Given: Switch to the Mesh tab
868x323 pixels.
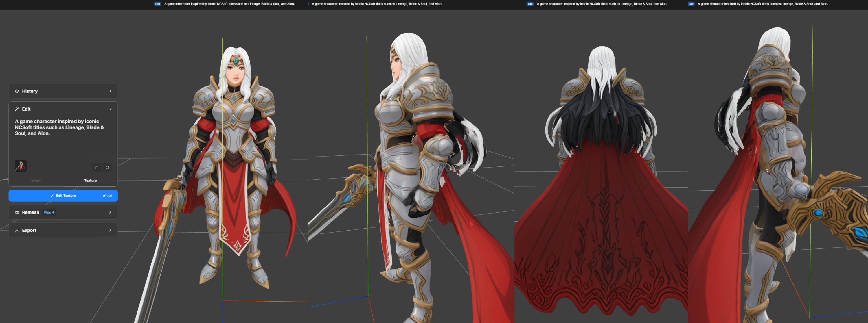Looking at the screenshot, I should point(36,181).
